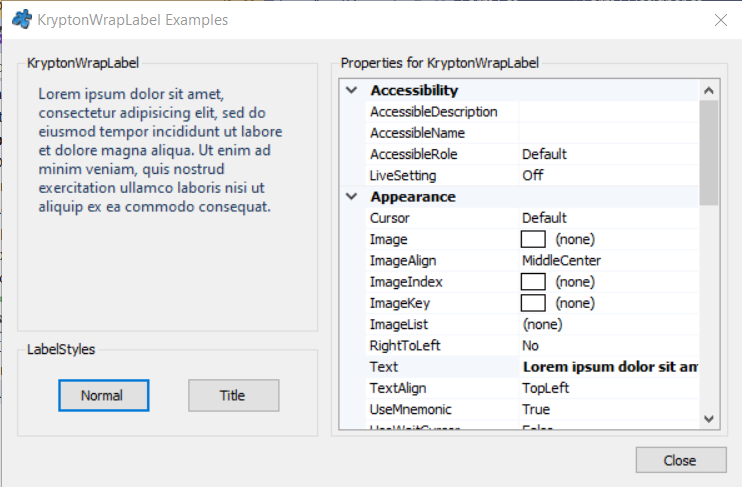Click the AccessibleRole value Default
The image size is (742, 487).
click(x=544, y=154)
